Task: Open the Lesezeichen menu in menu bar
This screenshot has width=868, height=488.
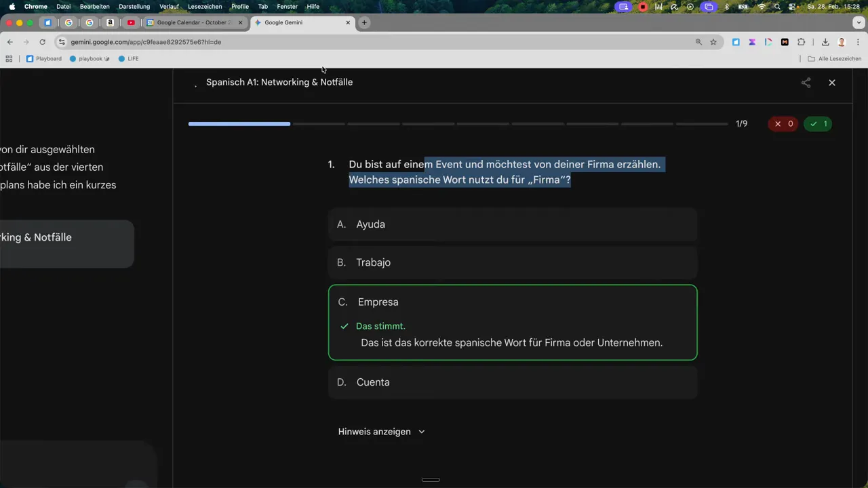Action: coord(204,7)
